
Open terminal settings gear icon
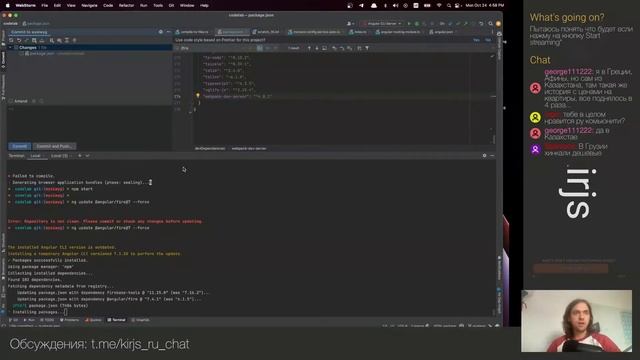(x=484, y=156)
